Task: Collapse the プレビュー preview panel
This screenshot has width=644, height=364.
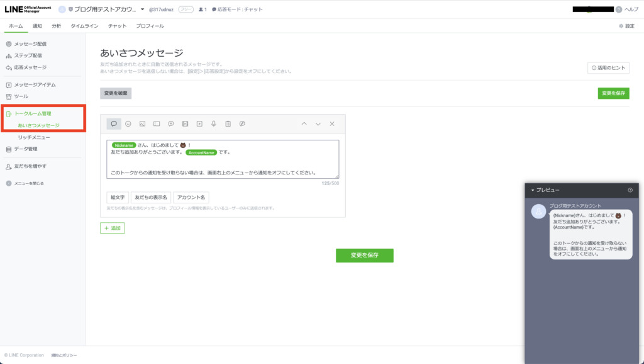Action: [x=533, y=190]
